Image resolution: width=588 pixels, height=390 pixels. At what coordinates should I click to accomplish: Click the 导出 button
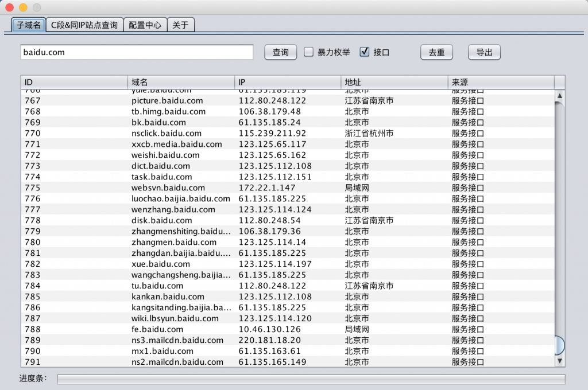[x=484, y=52]
